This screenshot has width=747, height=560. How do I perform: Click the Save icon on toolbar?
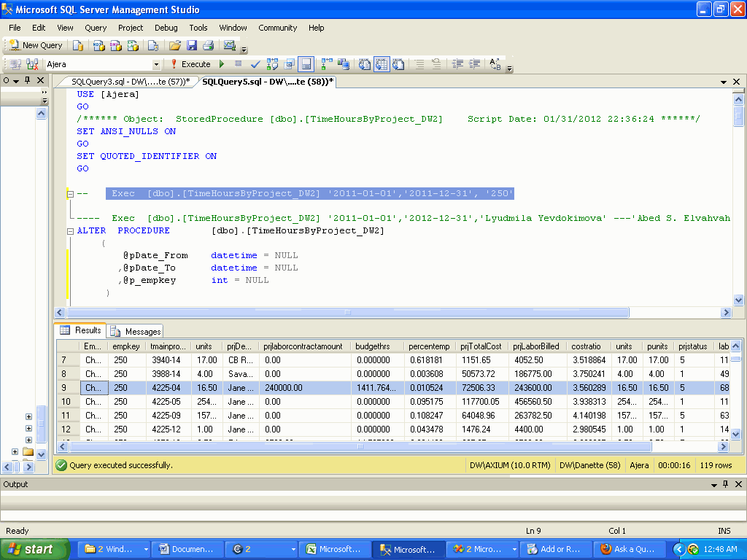(x=192, y=44)
